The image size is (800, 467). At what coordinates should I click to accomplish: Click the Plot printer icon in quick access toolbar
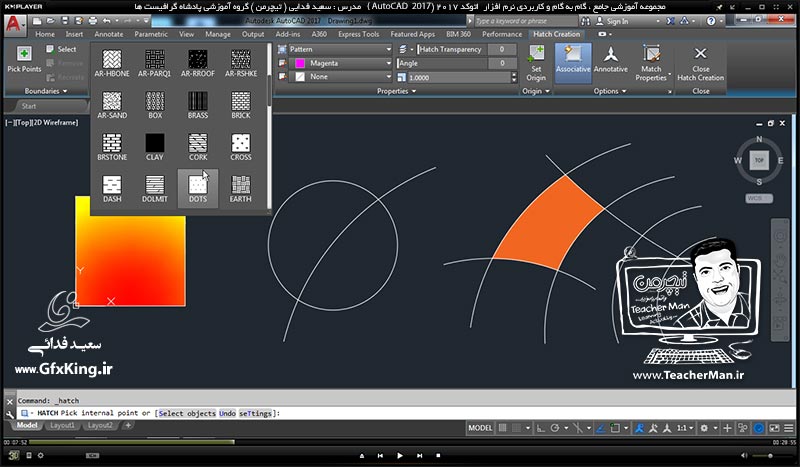[x=93, y=21]
